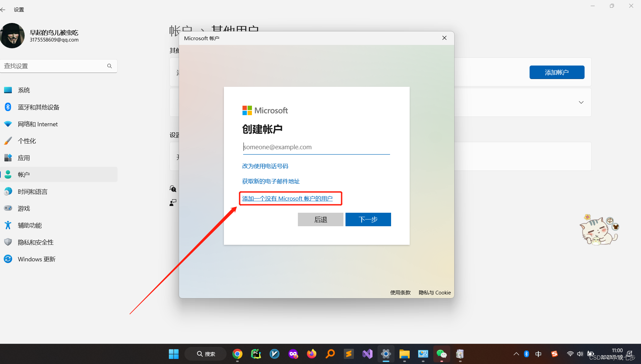Click the taskbar 搜索 box

(206, 354)
